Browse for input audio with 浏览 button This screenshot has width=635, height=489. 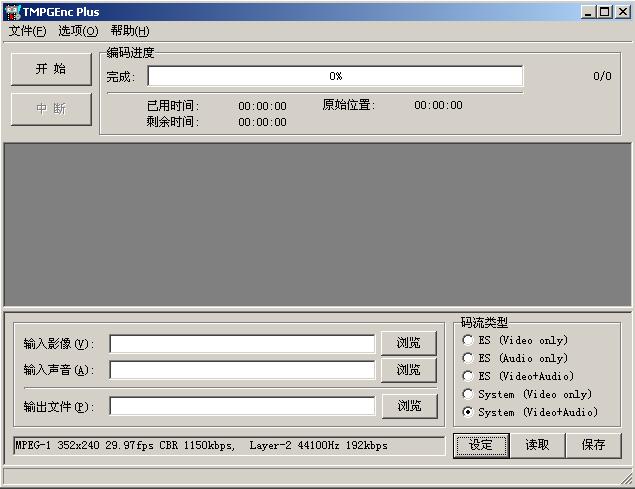[409, 369]
